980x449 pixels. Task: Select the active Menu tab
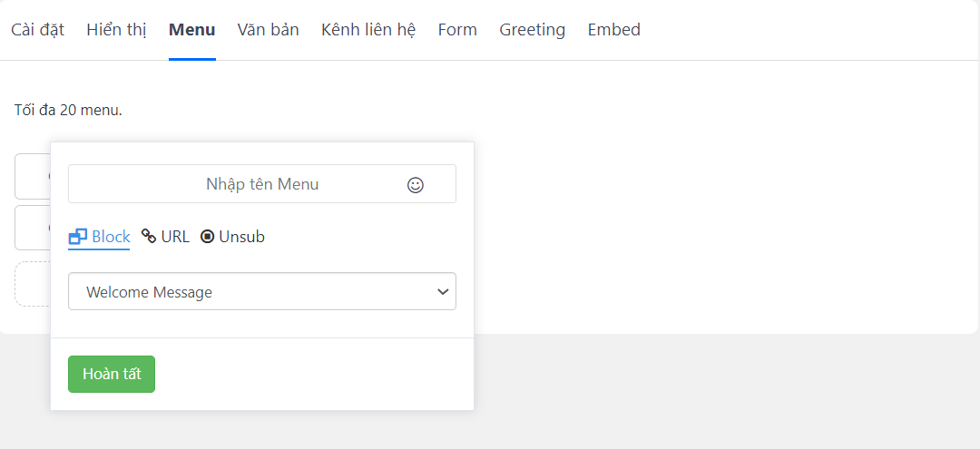point(191,30)
